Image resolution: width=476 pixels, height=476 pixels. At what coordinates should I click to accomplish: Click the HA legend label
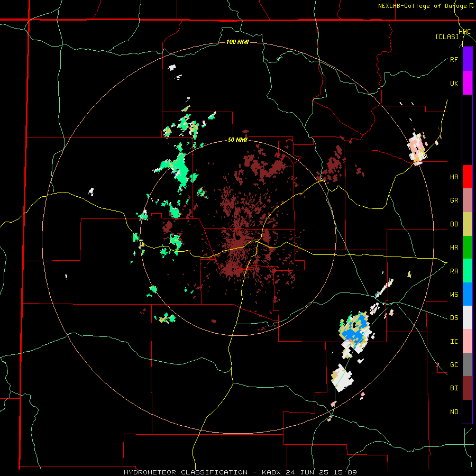pos(454,177)
